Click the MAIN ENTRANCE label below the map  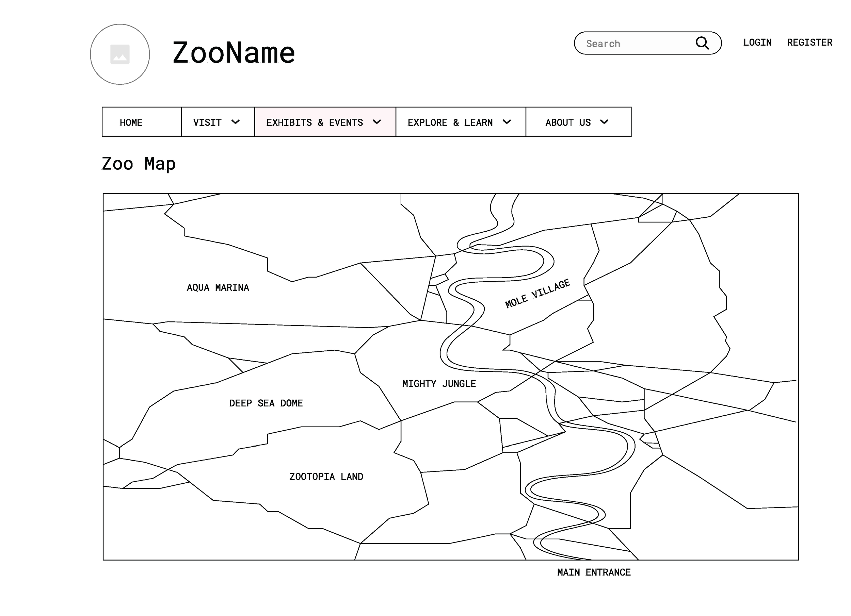594,572
